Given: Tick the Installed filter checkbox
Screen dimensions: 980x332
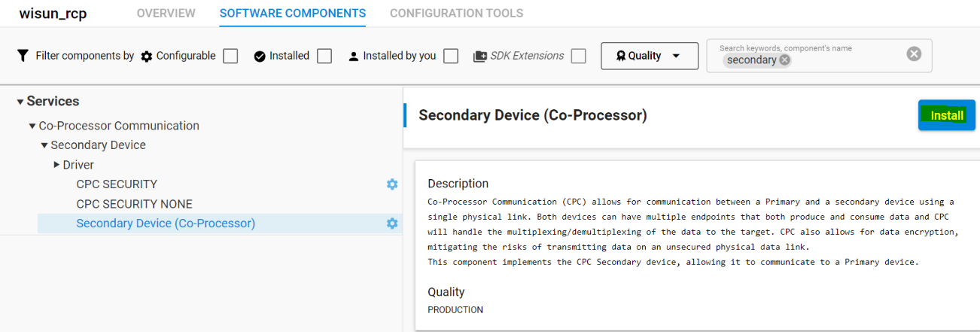Looking at the screenshot, I should [324, 56].
